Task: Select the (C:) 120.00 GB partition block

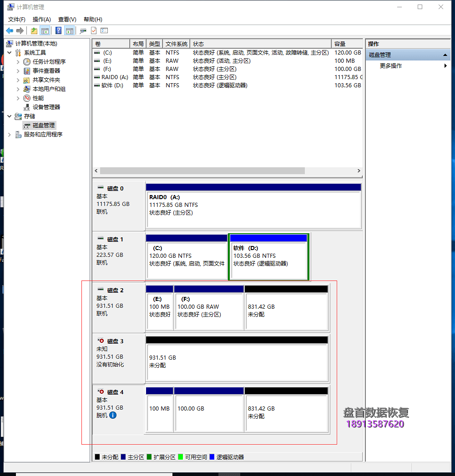Action: pos(187,257)
